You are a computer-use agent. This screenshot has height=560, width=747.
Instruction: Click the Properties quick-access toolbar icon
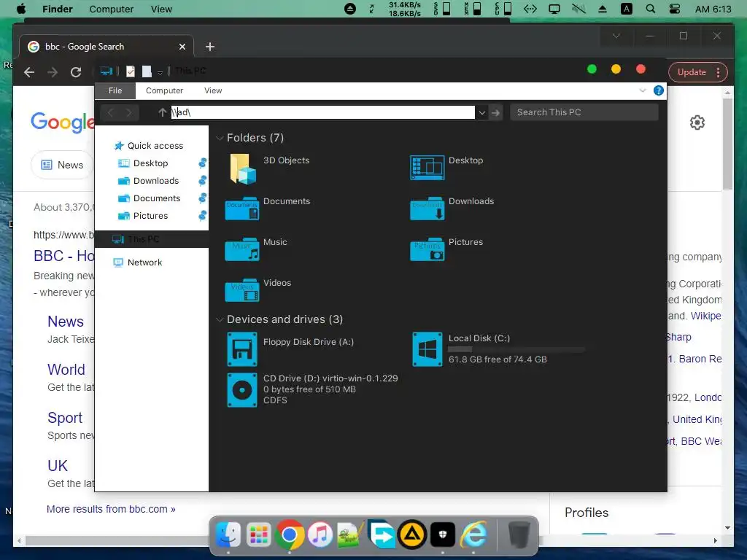[x=130, y=71]
